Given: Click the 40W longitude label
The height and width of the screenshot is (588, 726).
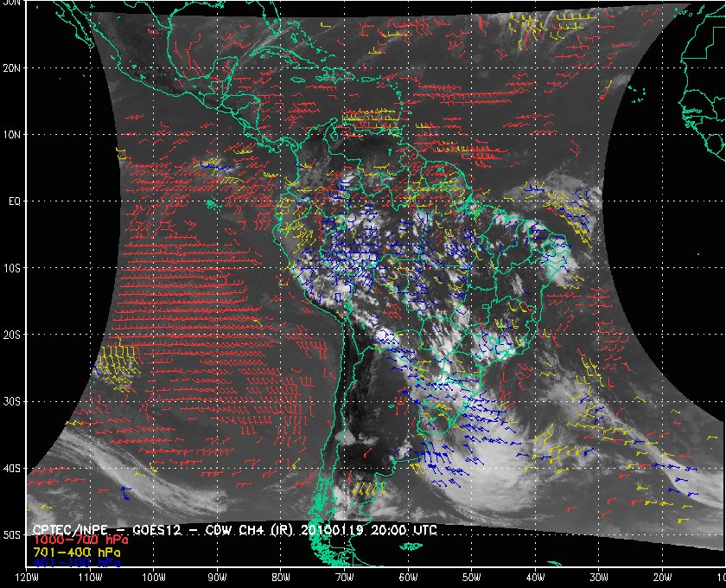Looking at the screenshot, I should coord(535,578).
